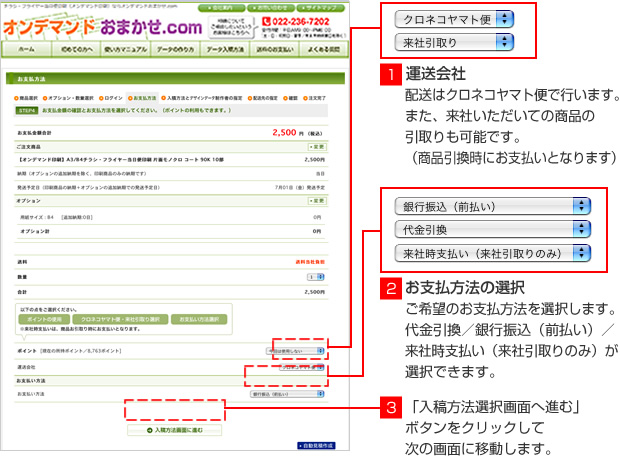Open the 会社案内 header button

[221, 8]
